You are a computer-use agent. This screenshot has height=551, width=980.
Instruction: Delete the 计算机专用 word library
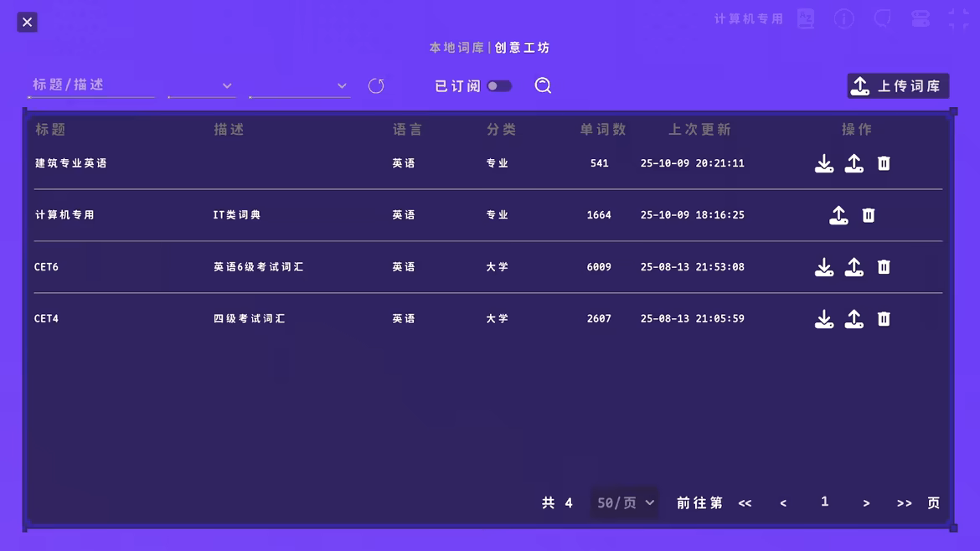click(868, 215)
